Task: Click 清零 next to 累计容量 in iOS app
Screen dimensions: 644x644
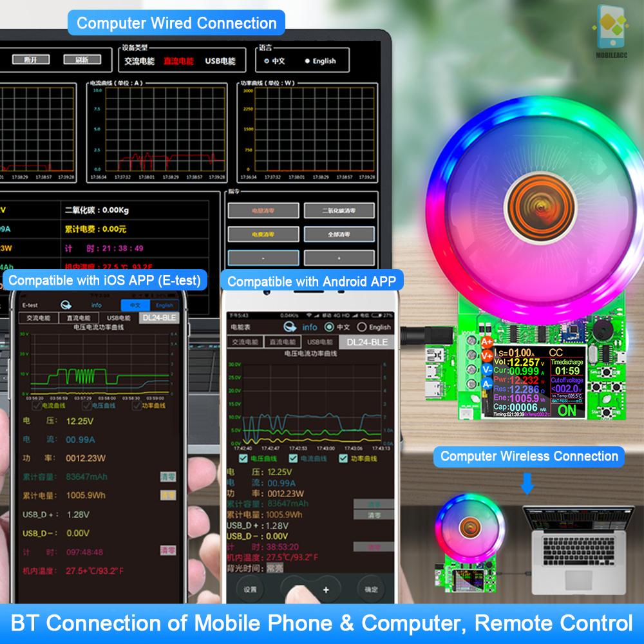Action: pos(168,477)
